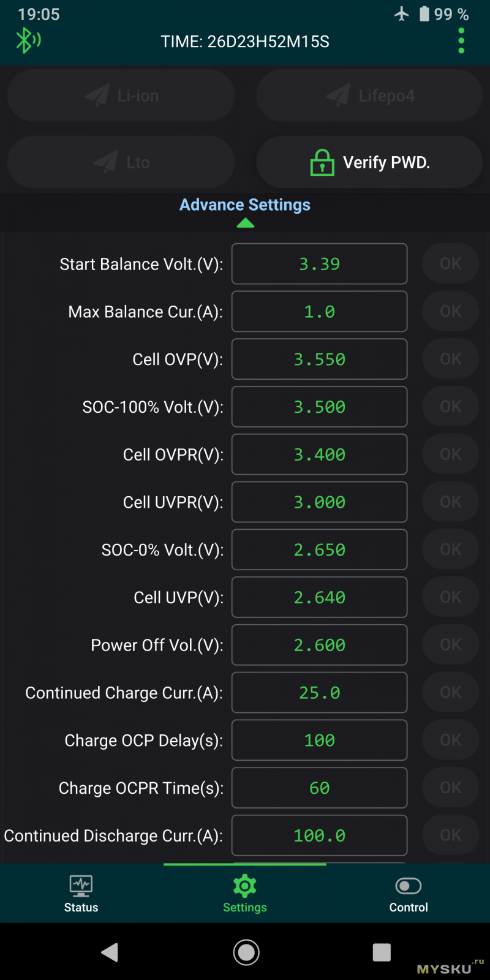This screenshot has height=980, width=490.
Task: Select the Lto battery preset
Action: (x=121, y=162)
